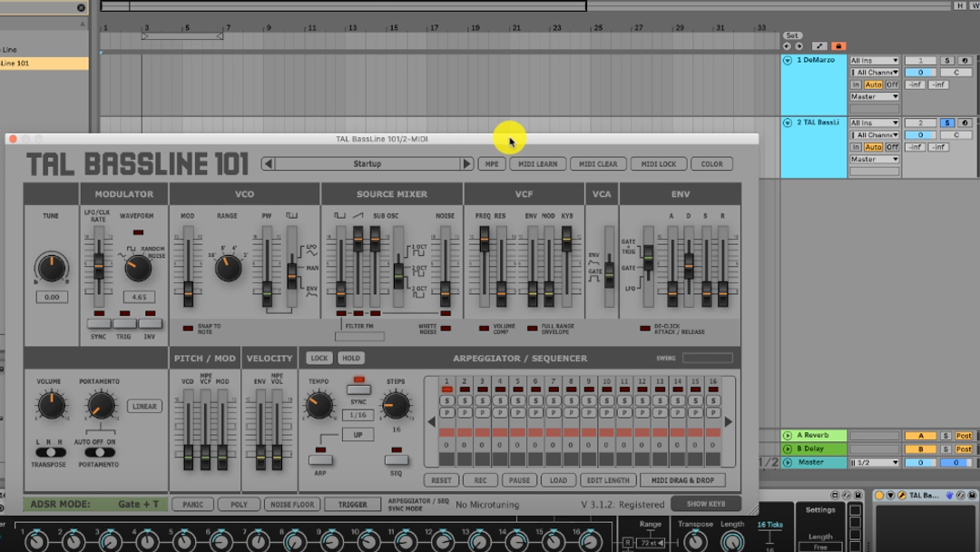Collapse the 2 TAL BassLi track

788,123
